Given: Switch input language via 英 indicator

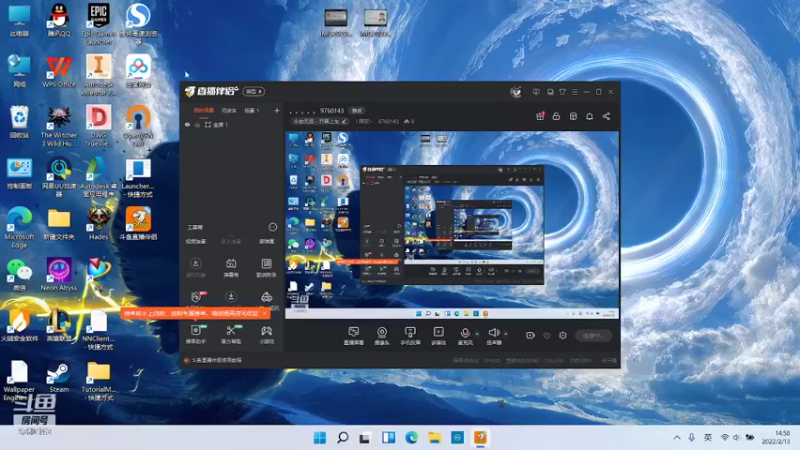Looking at the screenshot, I should pos(708,438).
